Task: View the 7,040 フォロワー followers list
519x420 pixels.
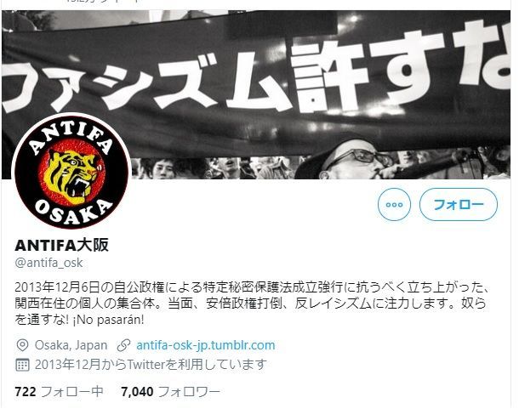Action: 170,392
